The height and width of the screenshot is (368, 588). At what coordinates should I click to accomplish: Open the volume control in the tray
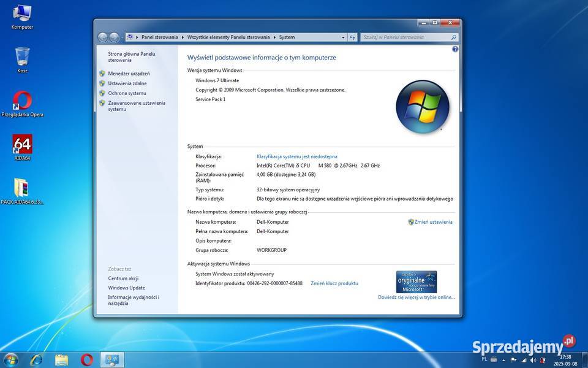point(532,359)
